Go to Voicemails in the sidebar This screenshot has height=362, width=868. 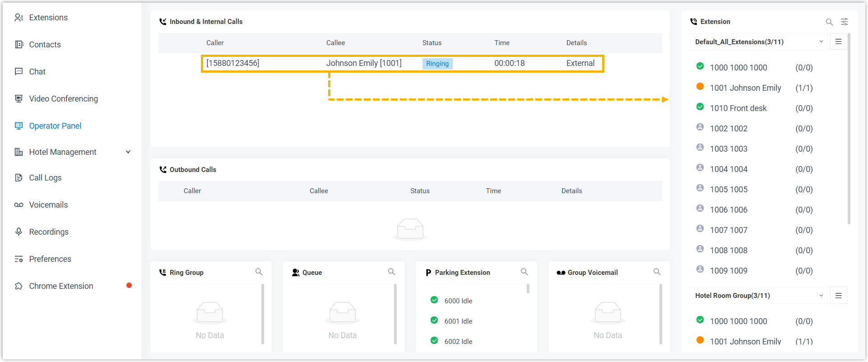tap(48, 205)
